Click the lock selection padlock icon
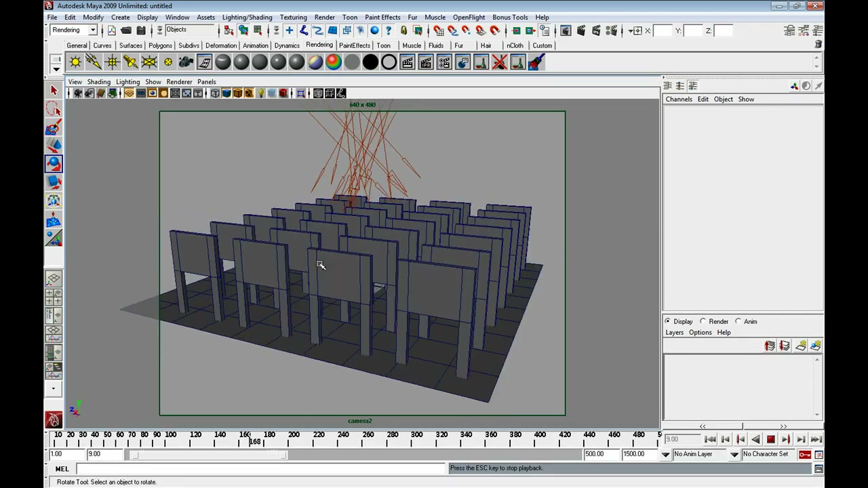Screen dimensions: 868x488 click(x=403, y=30)
